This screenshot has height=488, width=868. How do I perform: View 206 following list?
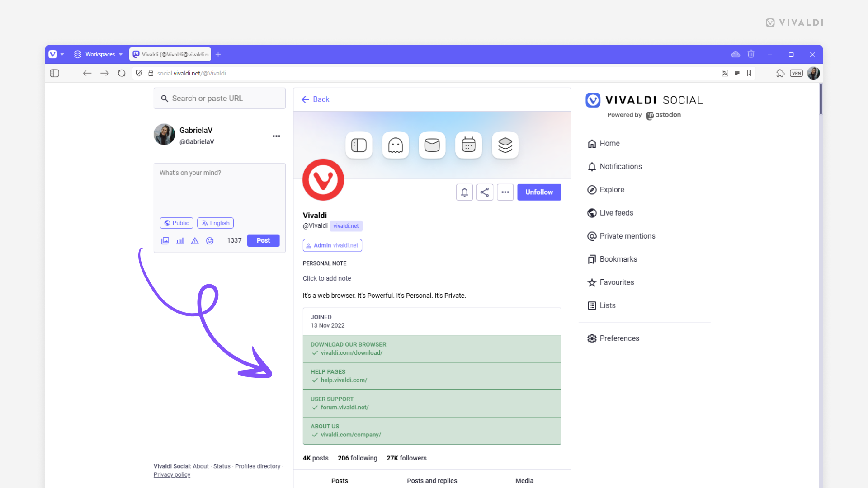click(357, 458)
